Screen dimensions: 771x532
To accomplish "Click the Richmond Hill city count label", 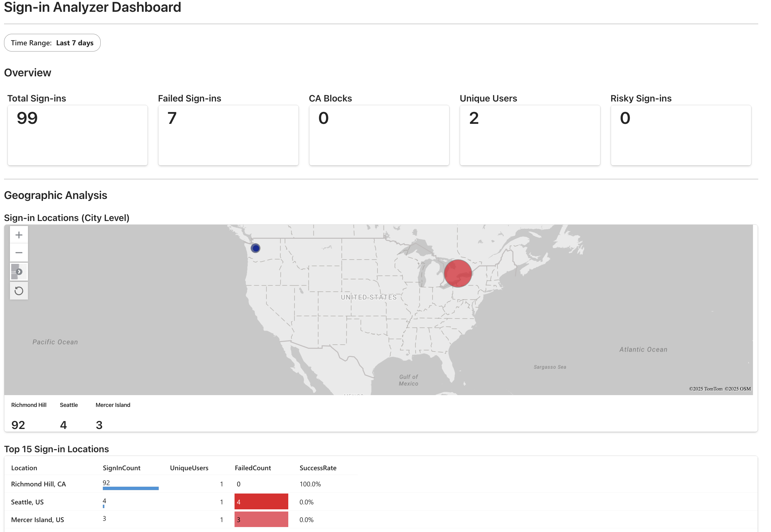I will pos(18,425).
